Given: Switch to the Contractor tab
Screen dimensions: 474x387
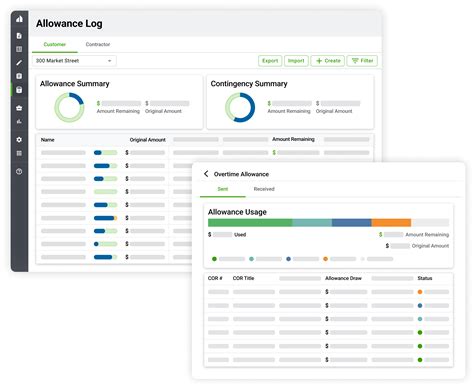Looking at the screenshot, I should [x=98, y=44].
